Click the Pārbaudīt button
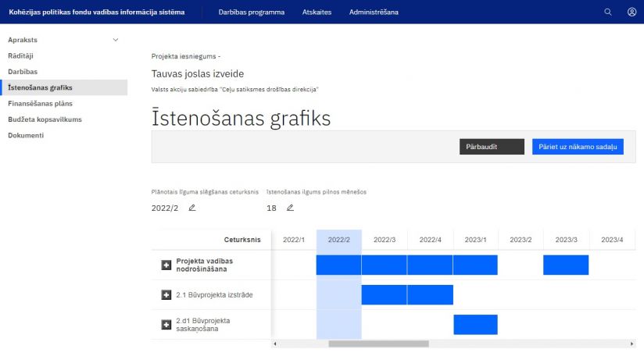This screenshot has height=356, width=644. (492, 147)
